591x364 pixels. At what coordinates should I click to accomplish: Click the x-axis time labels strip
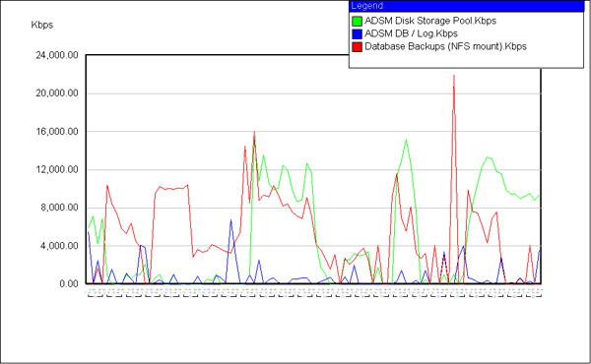point(314,293)
